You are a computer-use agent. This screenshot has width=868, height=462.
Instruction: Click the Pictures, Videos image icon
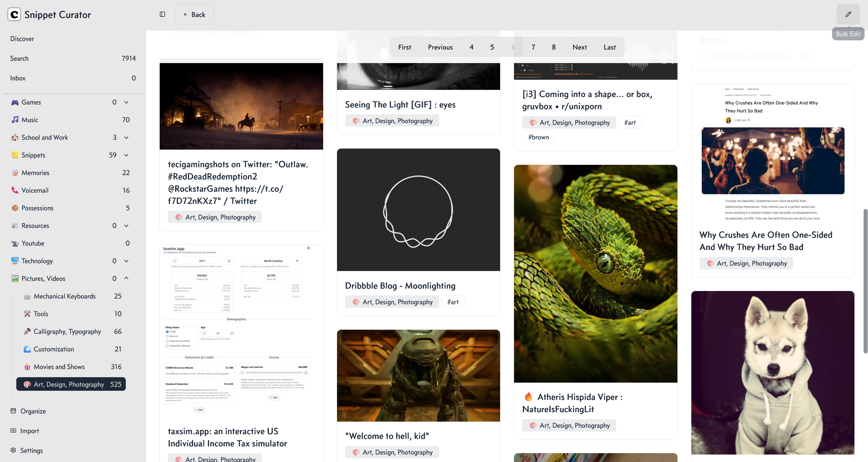pyautogui.click(x=15, y=278)
